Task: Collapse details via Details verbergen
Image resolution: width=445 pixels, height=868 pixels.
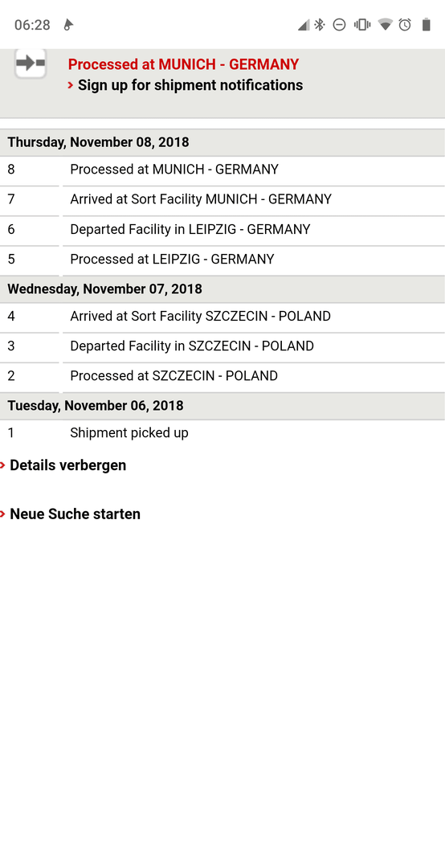Action: [68, 465]
